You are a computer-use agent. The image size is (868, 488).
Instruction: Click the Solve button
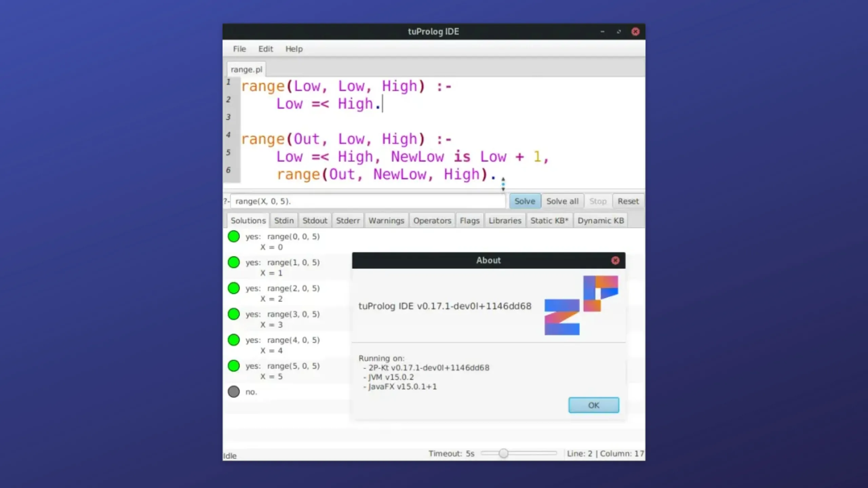point(525,201)
